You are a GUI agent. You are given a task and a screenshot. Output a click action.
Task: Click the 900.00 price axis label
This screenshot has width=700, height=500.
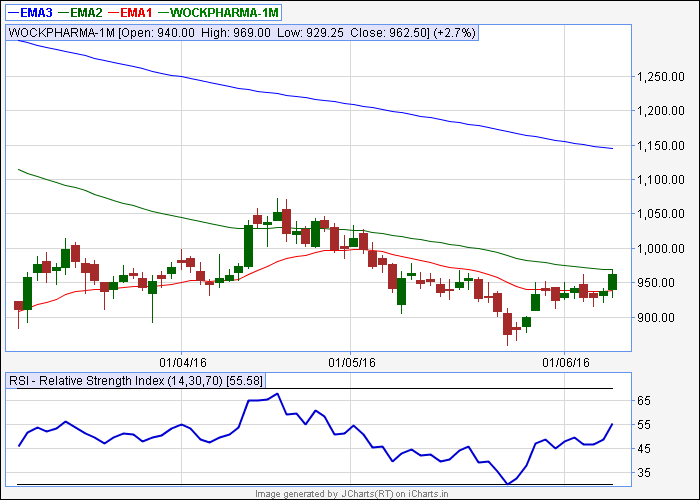coord(656,318)
